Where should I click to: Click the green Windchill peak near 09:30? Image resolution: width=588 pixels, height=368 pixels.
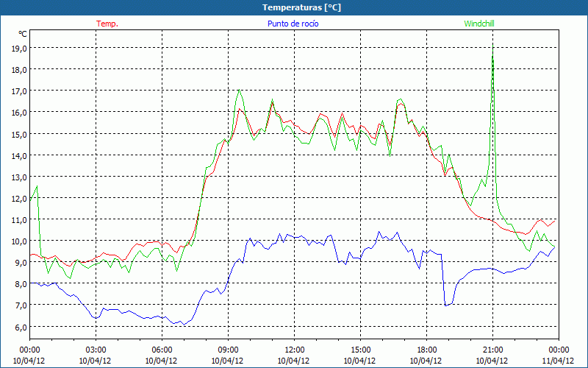tap(239, 90)
